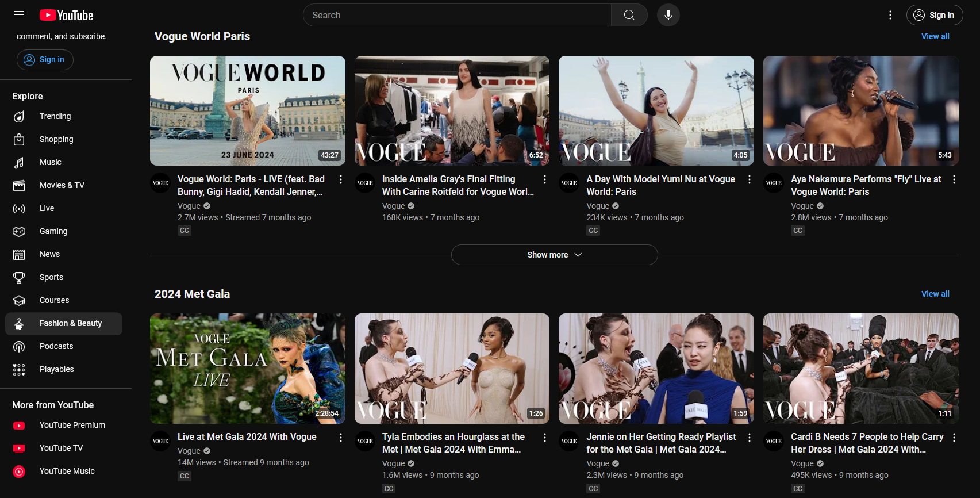
Task: Open the top bar settings dots menu
Action: [890, 15]
